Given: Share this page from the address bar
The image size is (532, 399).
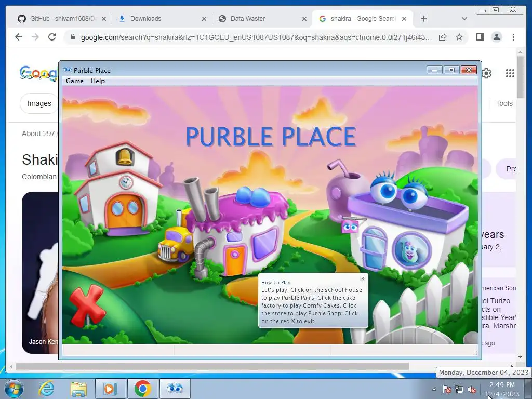Looking at the screenshot, I should (x=443, y=37).
